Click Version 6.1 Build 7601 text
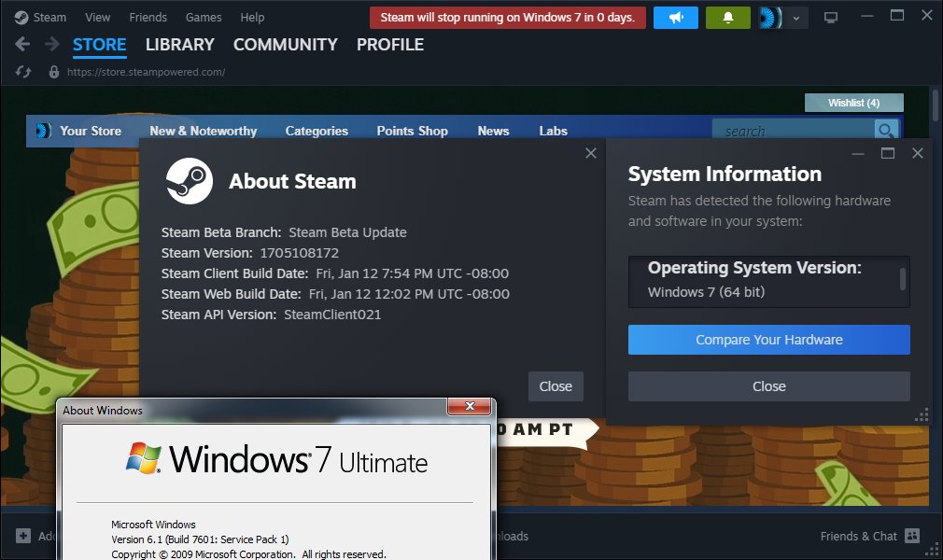The width and height of the screenshot is (943, 560). (x=200, y=539)
